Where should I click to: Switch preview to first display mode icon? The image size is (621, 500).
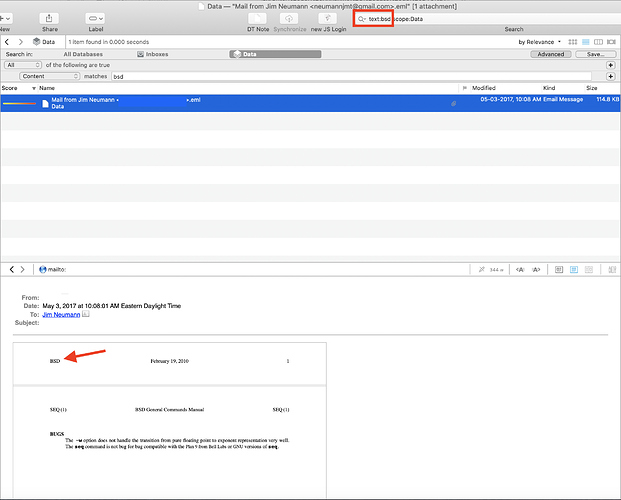point(559,269)
